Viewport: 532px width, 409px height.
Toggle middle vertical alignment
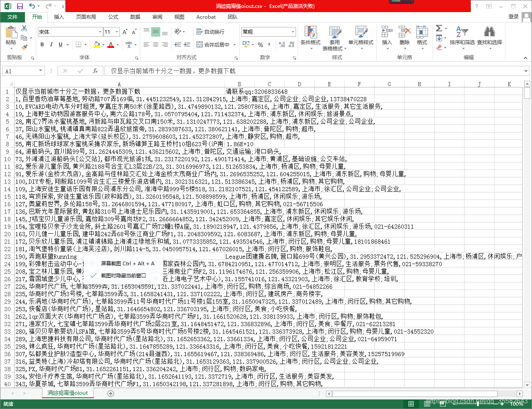(156, 32)
